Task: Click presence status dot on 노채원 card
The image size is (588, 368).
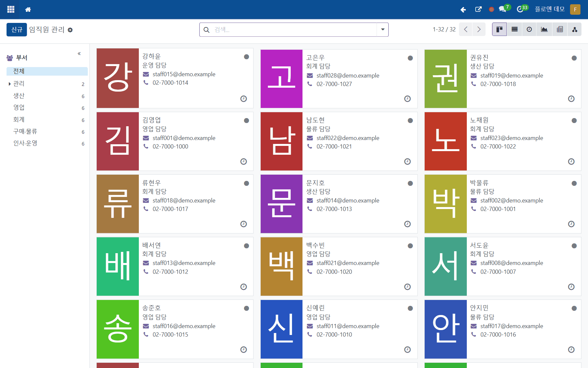Action: pos(574,121)
